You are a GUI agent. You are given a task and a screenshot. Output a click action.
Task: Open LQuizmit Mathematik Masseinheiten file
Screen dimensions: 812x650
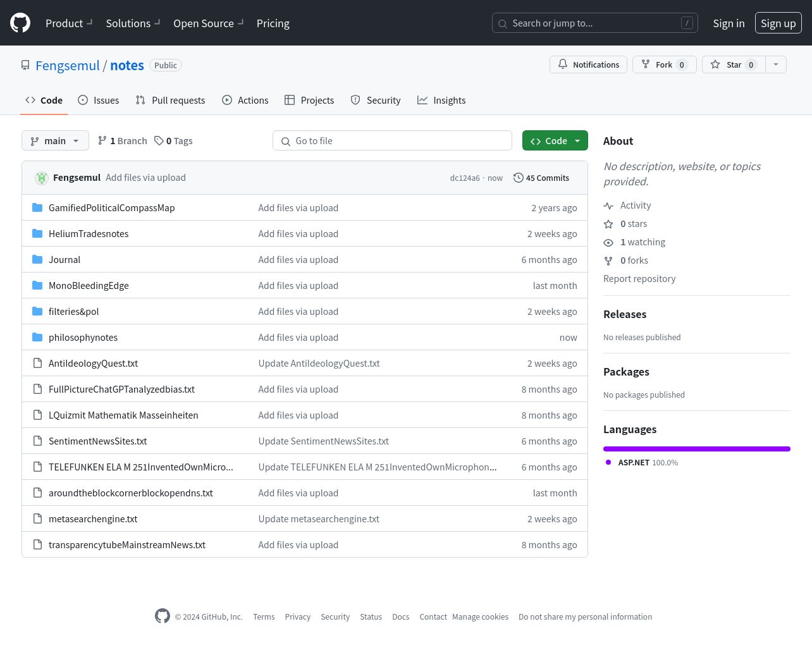point(123,415)
